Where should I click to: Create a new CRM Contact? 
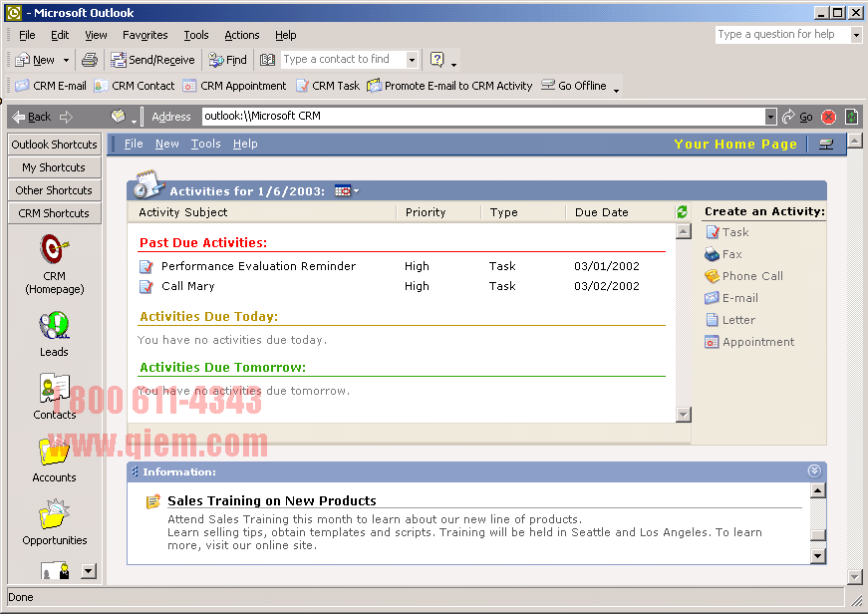click(135, 86)
